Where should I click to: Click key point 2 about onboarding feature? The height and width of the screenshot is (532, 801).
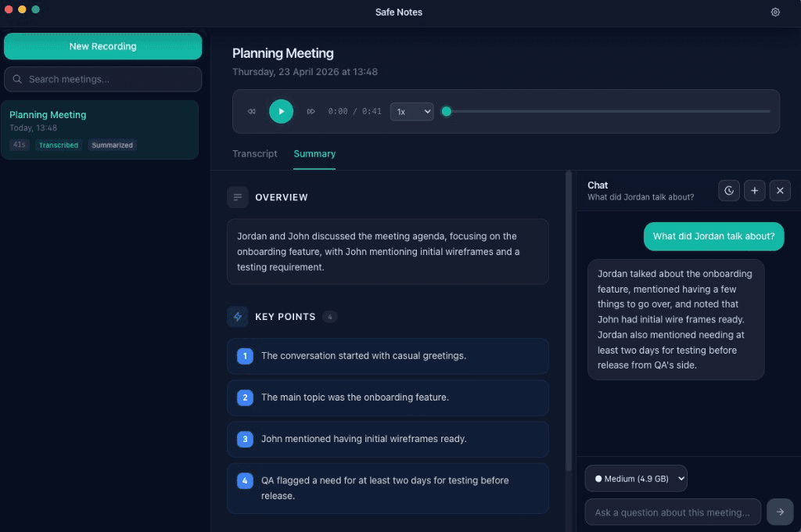[388, 397]
